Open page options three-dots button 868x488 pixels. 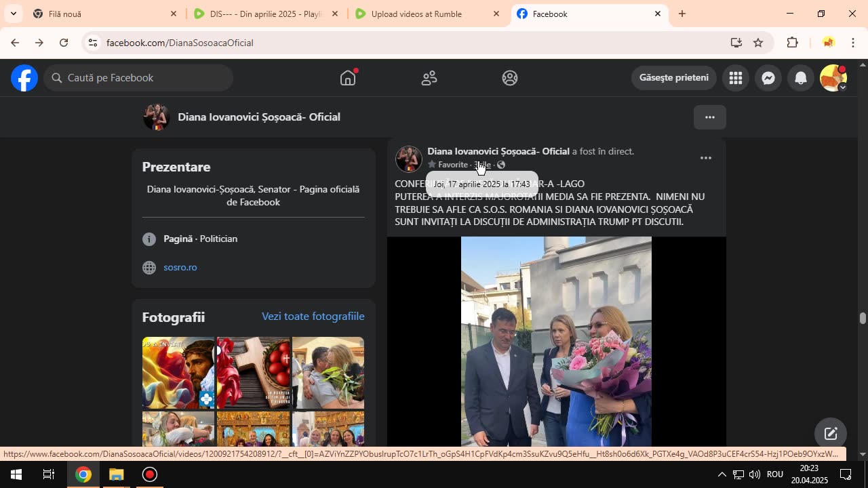tap(710, 117)
